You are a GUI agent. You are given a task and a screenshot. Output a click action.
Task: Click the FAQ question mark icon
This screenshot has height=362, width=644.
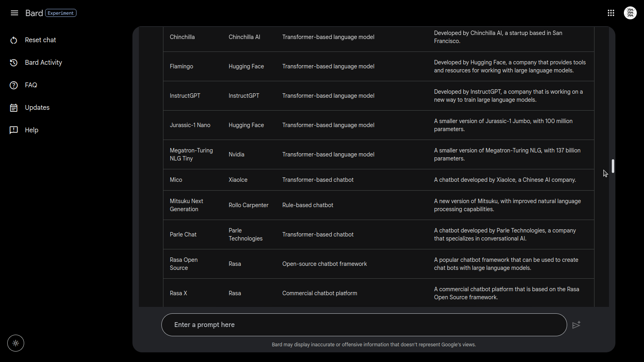click(x=14, y=85)
